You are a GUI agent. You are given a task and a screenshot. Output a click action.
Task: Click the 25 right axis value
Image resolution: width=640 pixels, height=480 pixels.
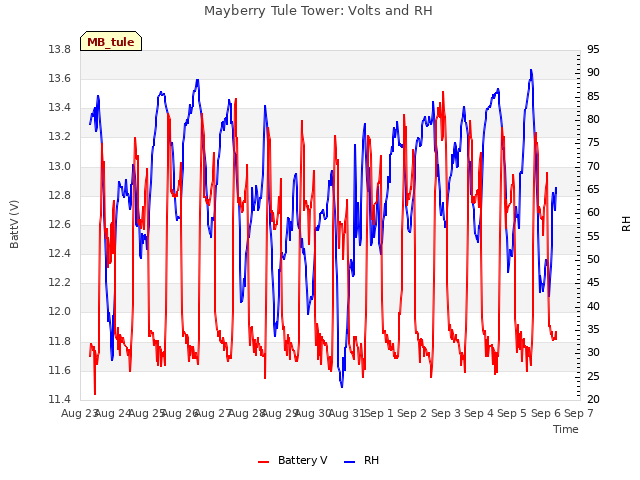click(x=593, y=376)
